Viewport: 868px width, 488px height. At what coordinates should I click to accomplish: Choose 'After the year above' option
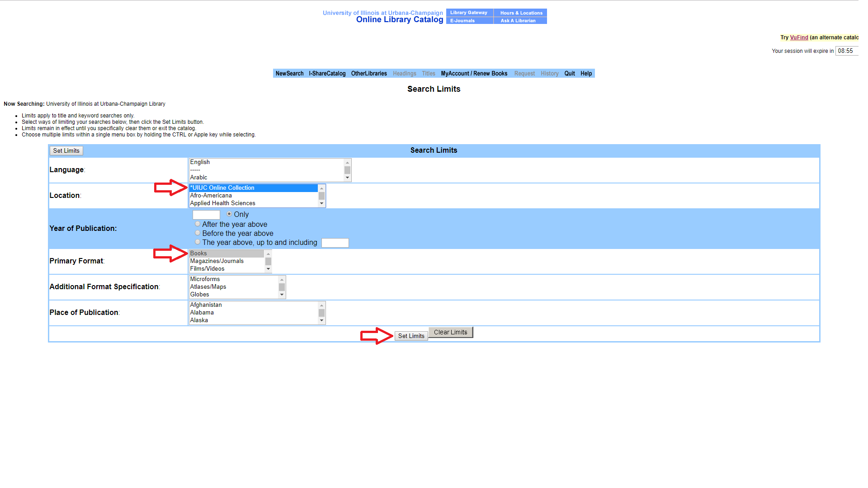[x=198, y=224]
